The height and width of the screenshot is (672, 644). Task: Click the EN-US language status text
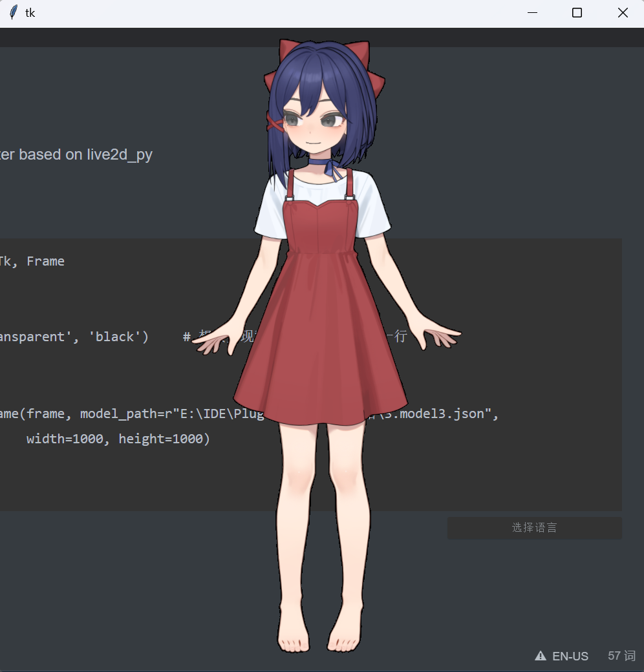pyautogui.click(x=570, y=656)
